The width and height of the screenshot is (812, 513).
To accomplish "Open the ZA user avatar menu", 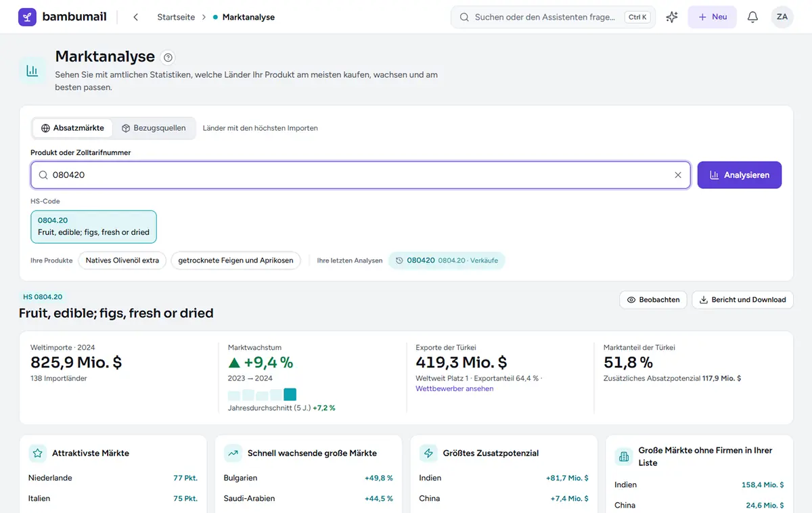I will click(782, 17).
